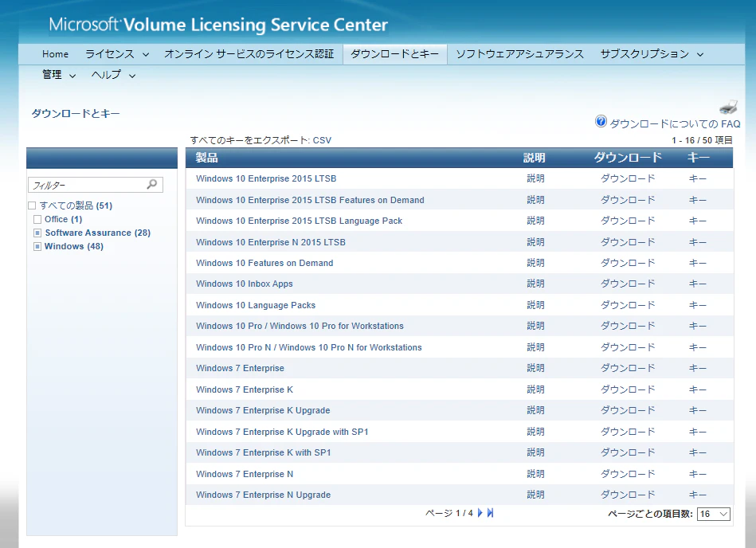Click キー for Windows 10 Features on Demand
The height and width of the screenshot is (548, 756).
pos(698,263)
